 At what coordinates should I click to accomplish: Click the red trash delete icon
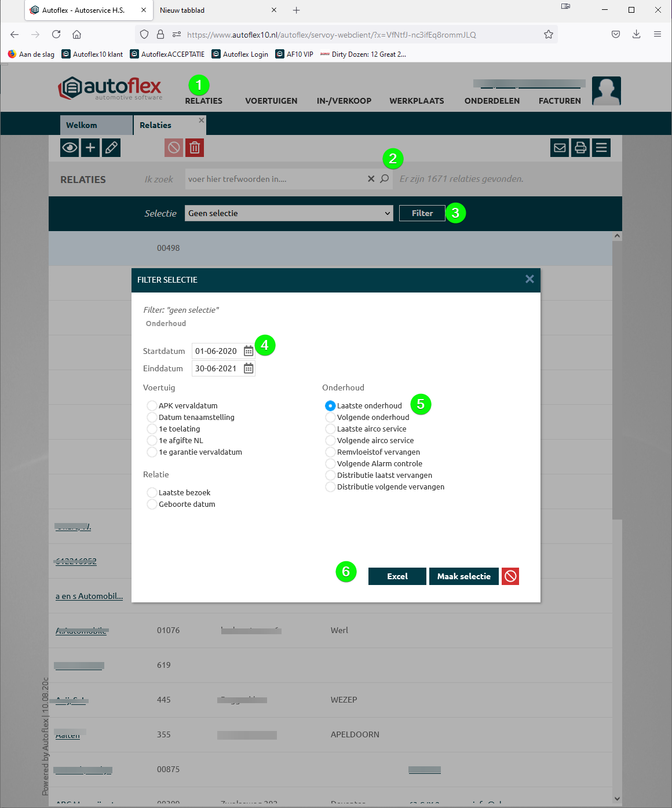click(x=195, y=148)
